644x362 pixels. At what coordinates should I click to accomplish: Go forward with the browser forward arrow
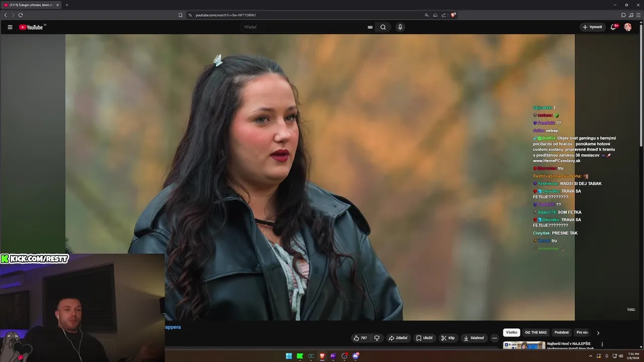[x=13, y=15]
